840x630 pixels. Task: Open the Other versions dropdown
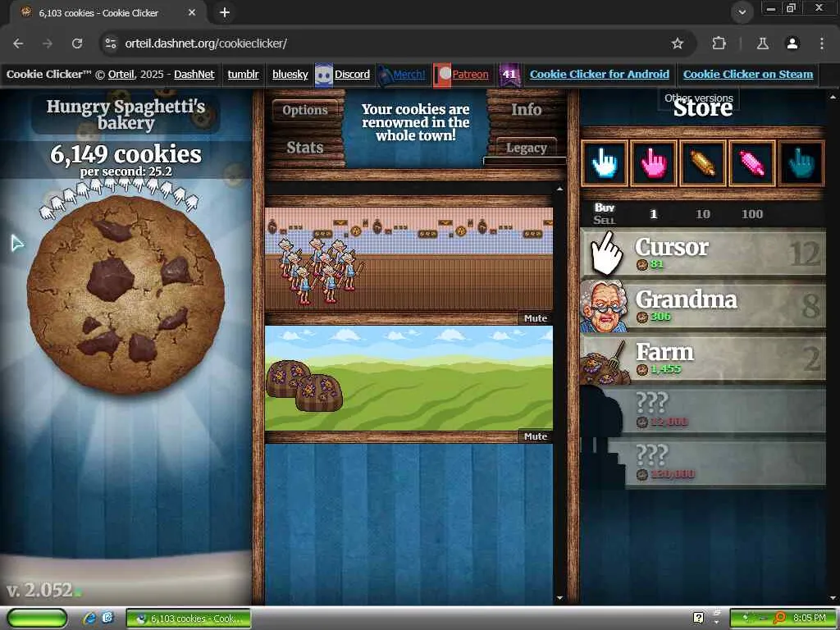coord(699,98)
